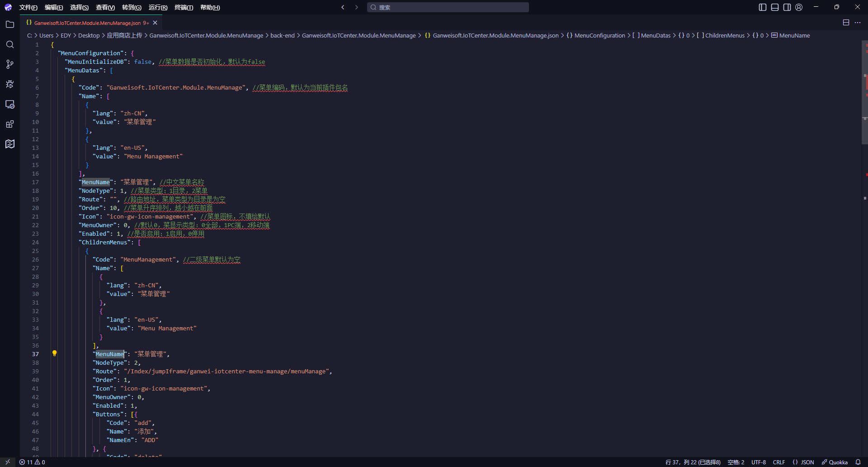Open the 帮助(H) menu
The width and height of the screenshot is (868, 467).
point(210,7)
